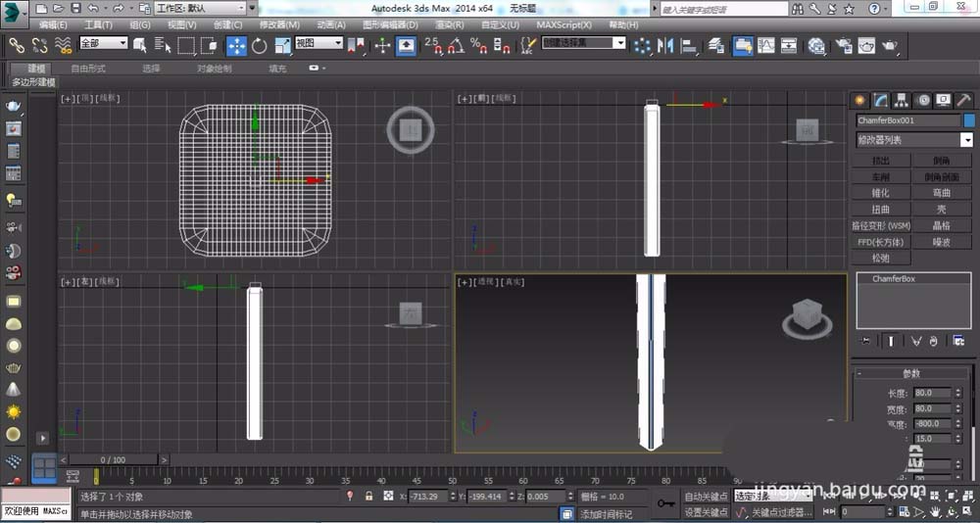The width and height of the screenshot is (980, 523).
Task: Open the workspace (工作区) dropdown
Action: pos(201,8)
